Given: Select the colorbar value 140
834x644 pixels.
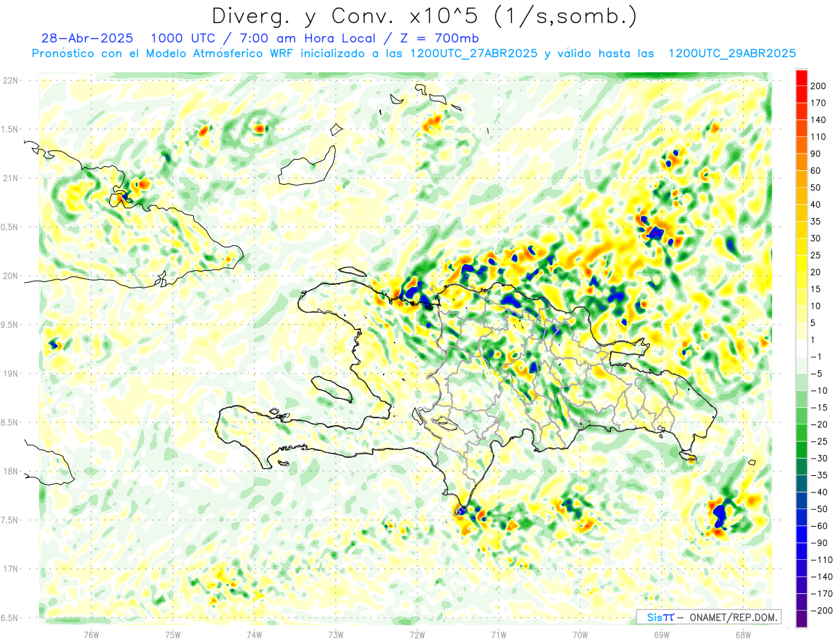Looking at the screenshot, I should [818, 120].
